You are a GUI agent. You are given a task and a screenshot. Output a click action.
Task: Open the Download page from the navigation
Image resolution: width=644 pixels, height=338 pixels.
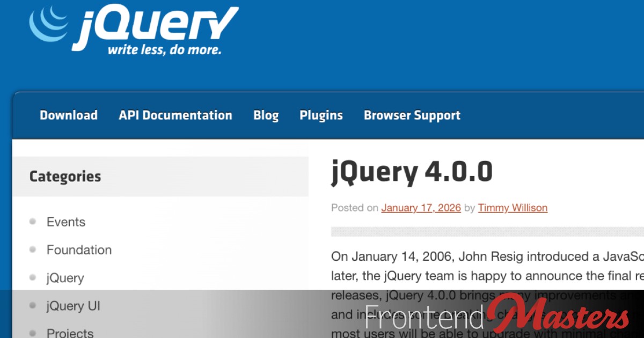click(68, 115)
